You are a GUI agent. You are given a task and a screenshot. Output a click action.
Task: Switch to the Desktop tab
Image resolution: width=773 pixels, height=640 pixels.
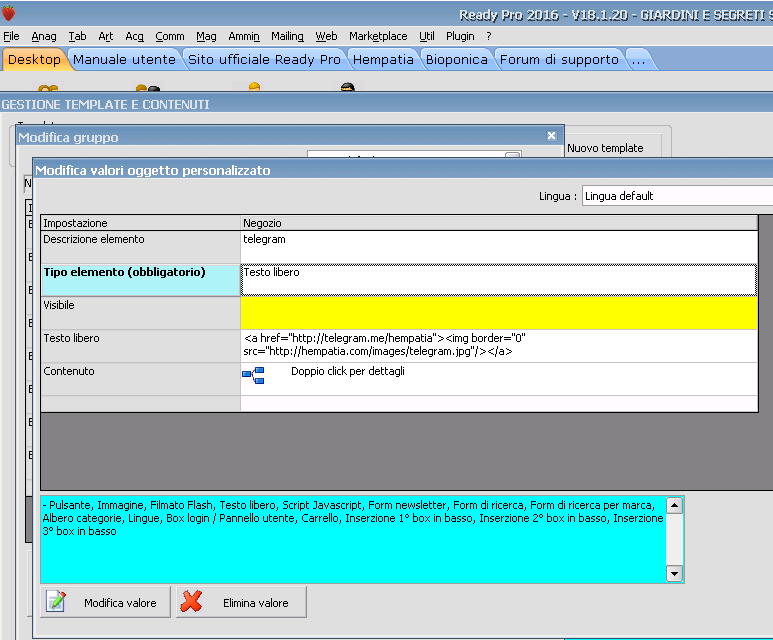pyautogui.click(x=34, y=60)
